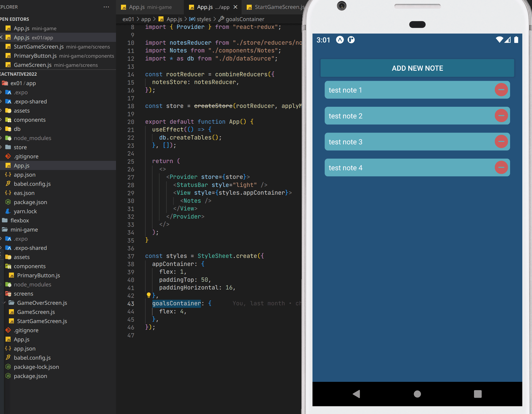Click line number 20 in the gutter

point(131,122)
